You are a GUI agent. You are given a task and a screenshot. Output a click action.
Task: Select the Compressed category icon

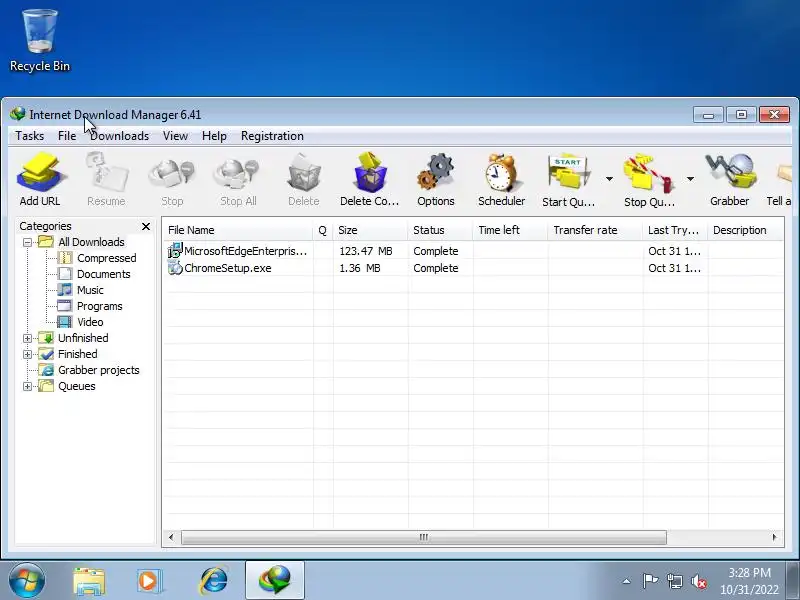(65, 258)
